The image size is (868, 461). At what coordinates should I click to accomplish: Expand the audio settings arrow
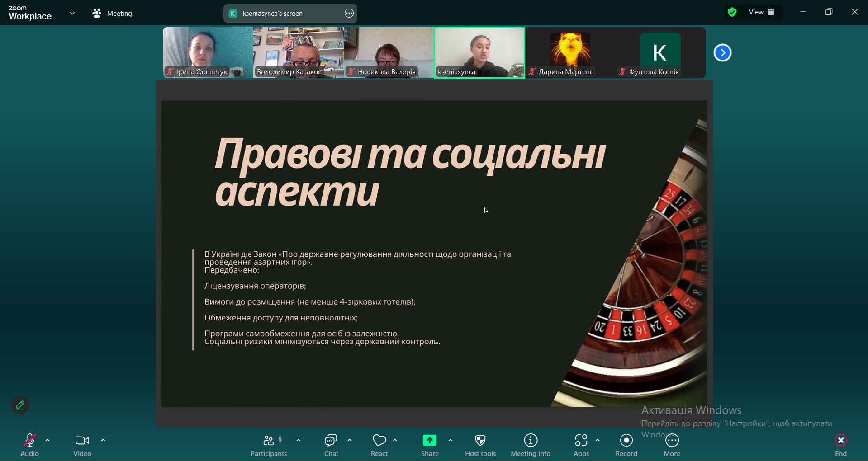[x=47, y=441]
